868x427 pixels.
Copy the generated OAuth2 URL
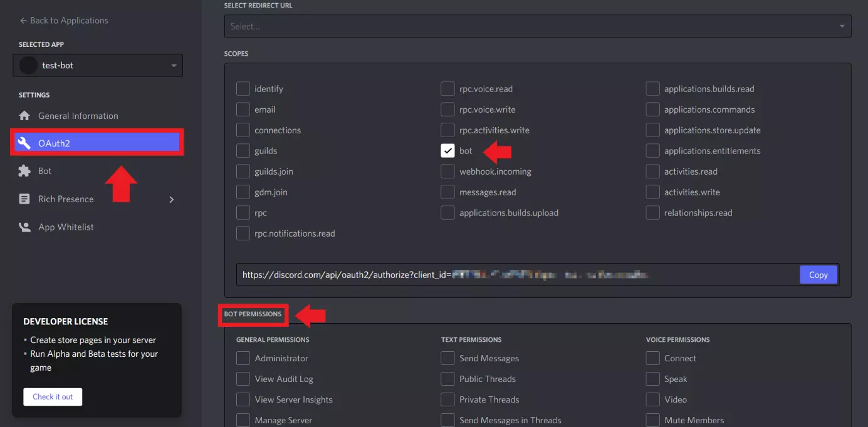coord(818,275)
